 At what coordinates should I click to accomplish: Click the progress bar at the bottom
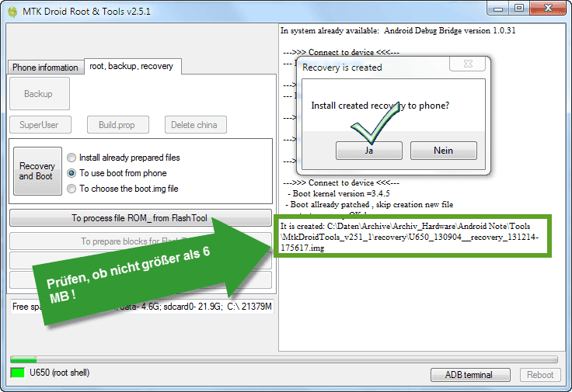284,359
